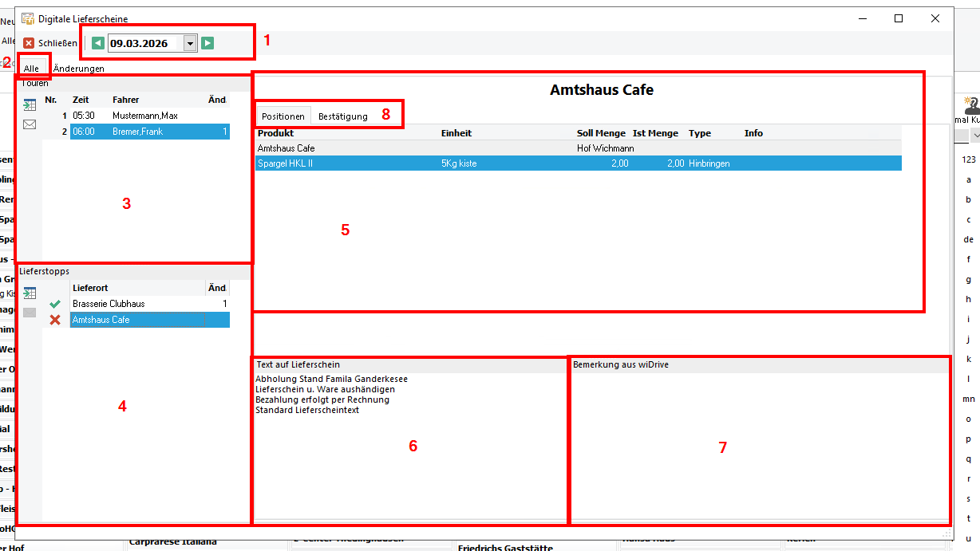Click red X beside Amtshaus Cafe
980x551 pixels.
pos(55,320)
